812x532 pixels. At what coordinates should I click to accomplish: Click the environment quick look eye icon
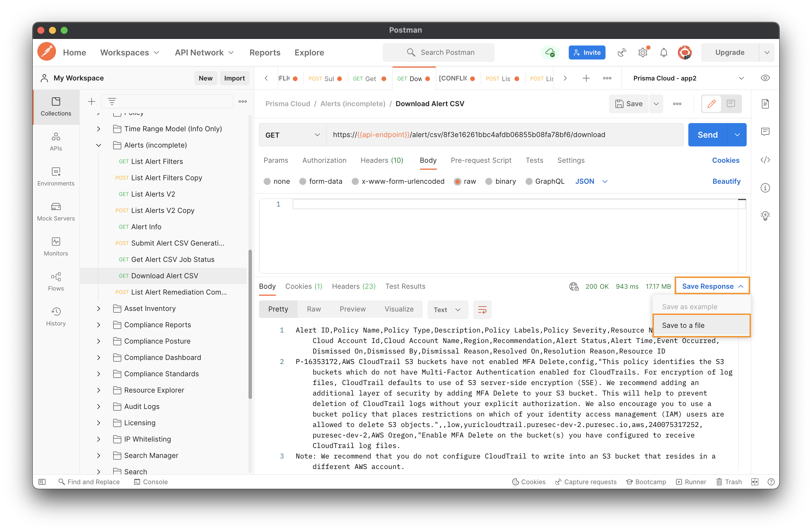[765, 78]
